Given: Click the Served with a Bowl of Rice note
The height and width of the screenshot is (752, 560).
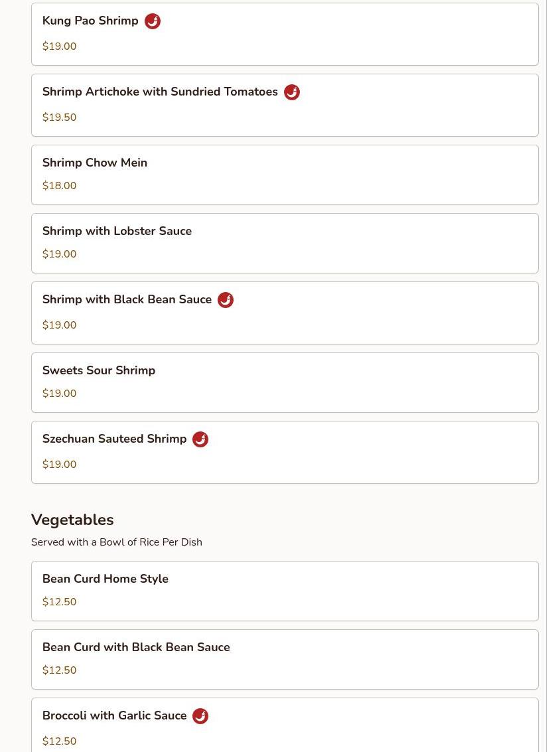Looking at the screenshot, I should point(117,542).
